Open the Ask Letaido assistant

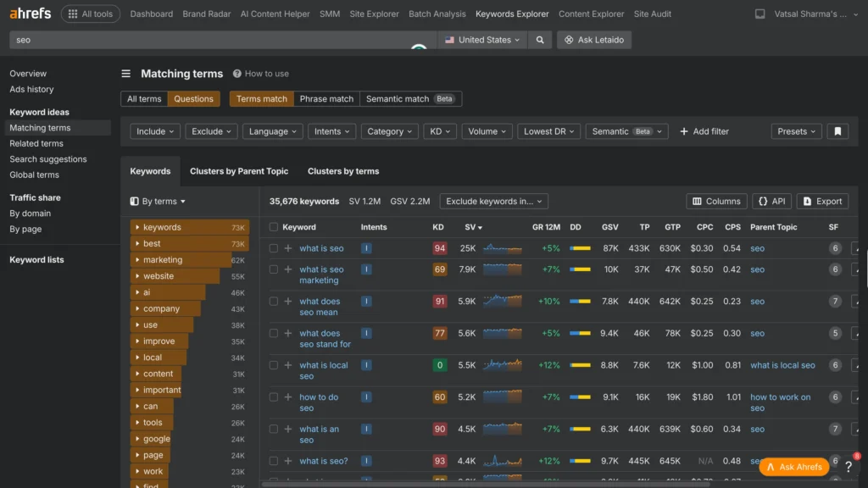(x=594, y=40)
